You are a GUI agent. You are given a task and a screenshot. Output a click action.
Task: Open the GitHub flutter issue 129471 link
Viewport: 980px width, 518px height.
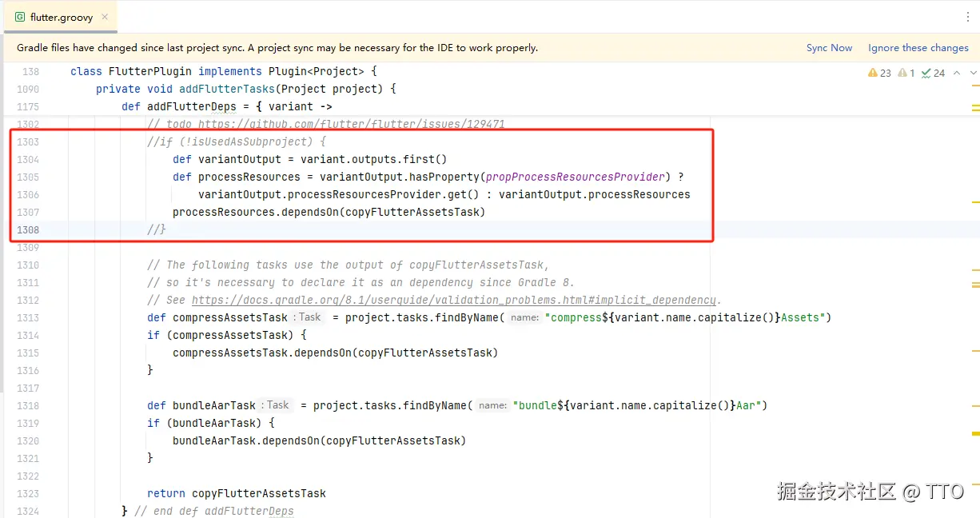coord(352,124)
